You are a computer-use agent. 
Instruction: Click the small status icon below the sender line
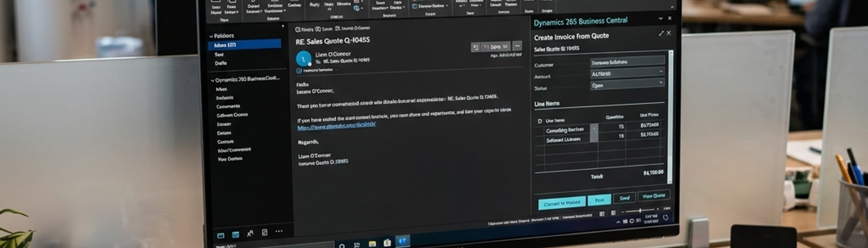(299, 71)
